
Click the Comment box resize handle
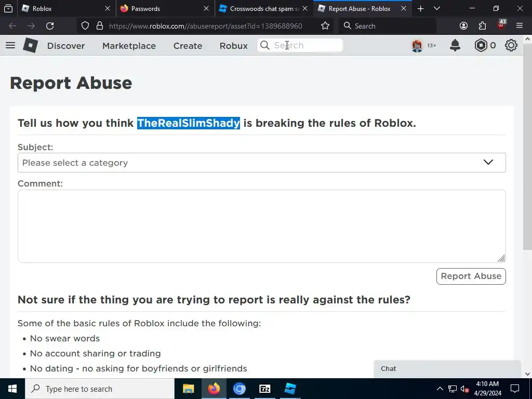501,259
